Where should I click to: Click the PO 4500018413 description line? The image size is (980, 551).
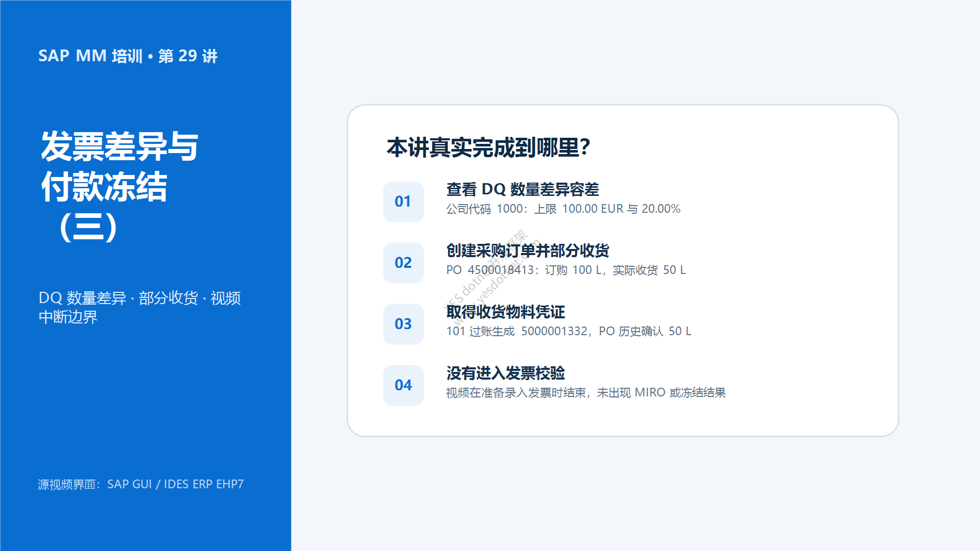(566, 270)
